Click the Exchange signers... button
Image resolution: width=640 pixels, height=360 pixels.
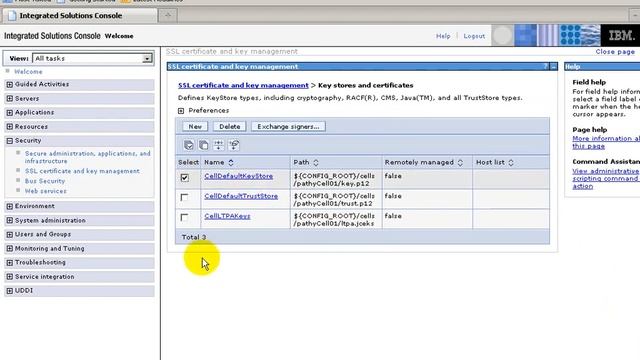tap(288, 127)
